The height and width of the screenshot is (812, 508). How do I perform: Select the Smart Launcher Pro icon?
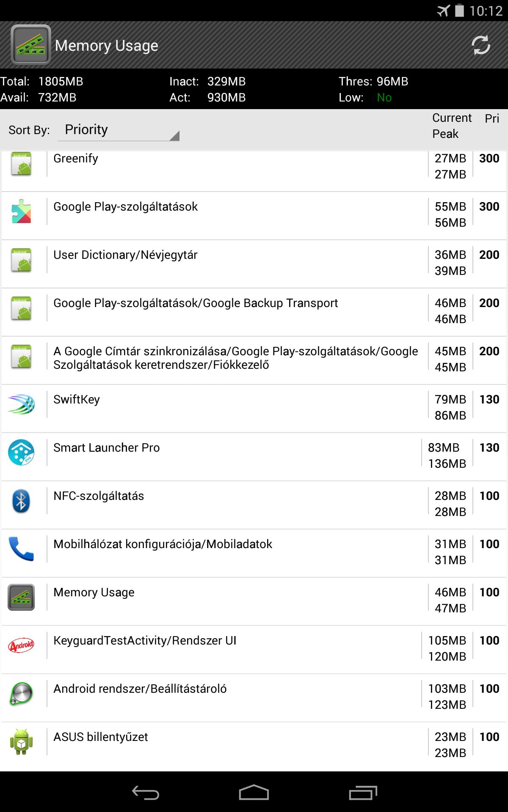coord(21,453)
